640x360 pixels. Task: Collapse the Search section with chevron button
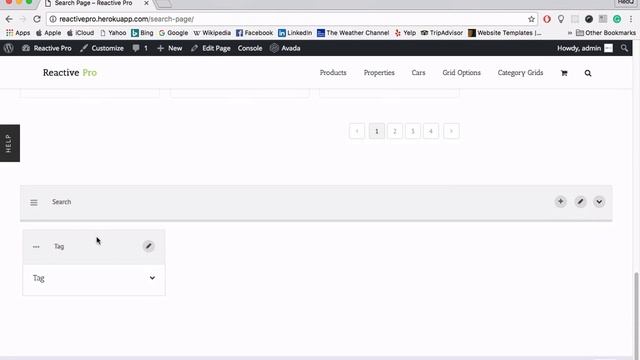[599, 202]
